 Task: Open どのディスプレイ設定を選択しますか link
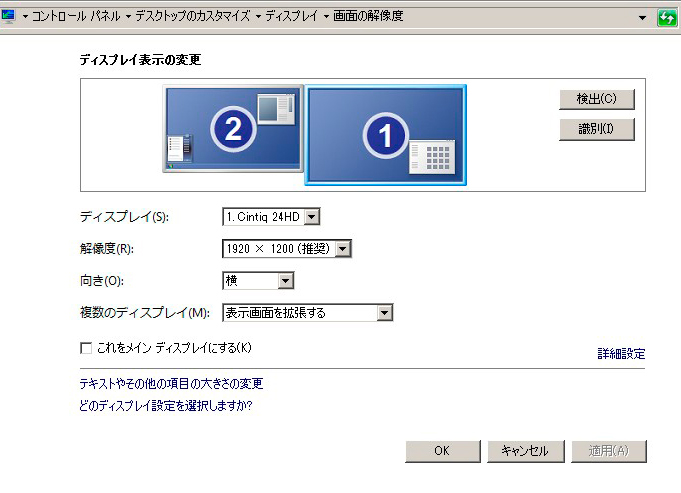166,406
